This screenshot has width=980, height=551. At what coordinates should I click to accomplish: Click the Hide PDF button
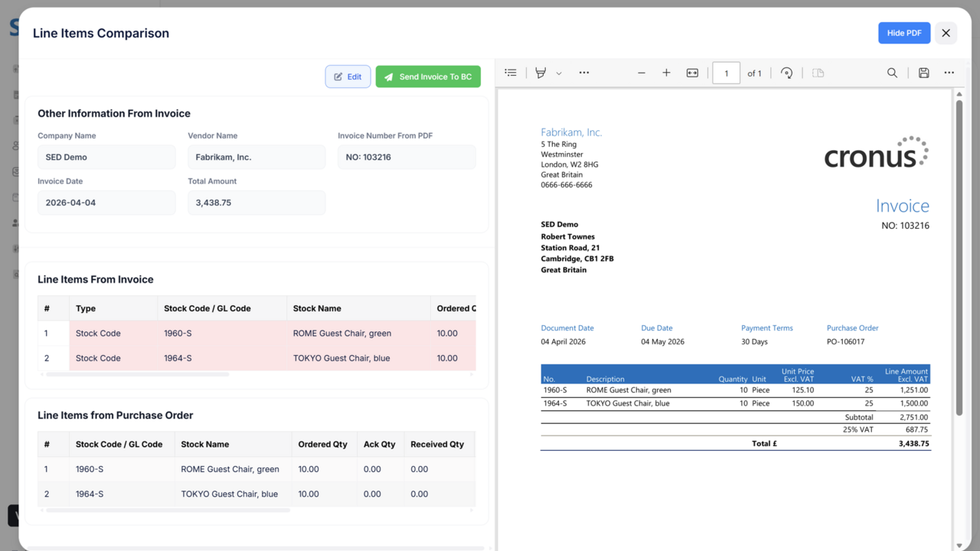(904, 33)
